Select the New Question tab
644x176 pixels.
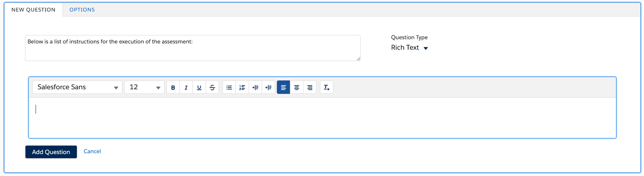click(33, 10)
